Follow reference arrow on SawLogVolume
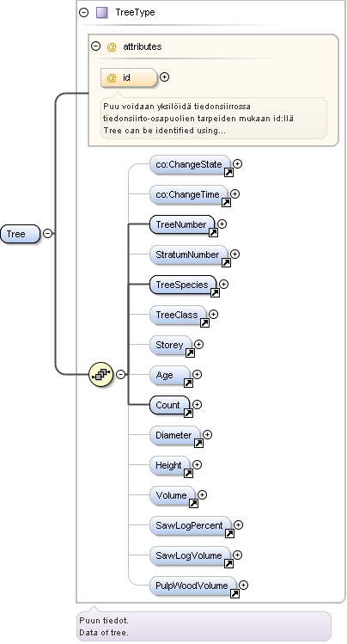The width and height of the screenshot is (347, 644). (x=228, y=564)
